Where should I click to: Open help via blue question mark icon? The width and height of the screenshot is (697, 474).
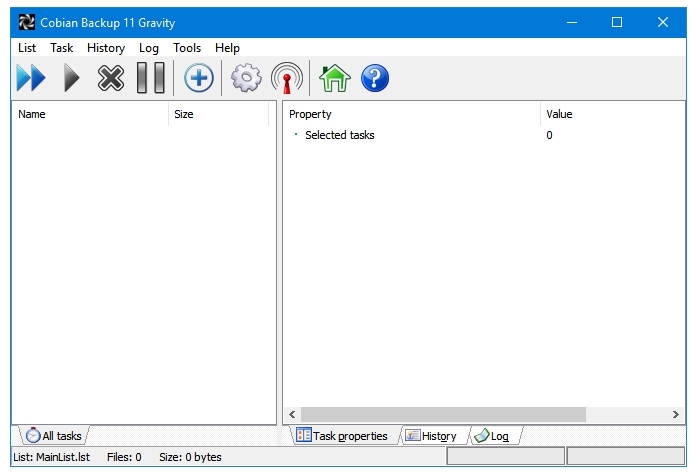(x=375, y=78)
